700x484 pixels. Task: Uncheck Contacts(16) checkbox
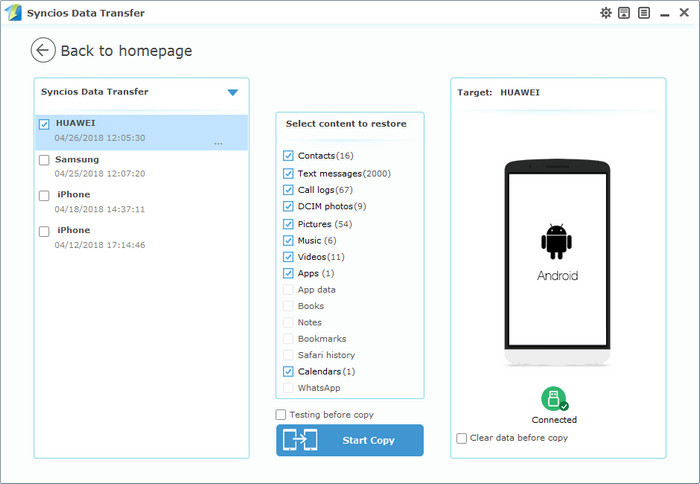tap(288, 155)
